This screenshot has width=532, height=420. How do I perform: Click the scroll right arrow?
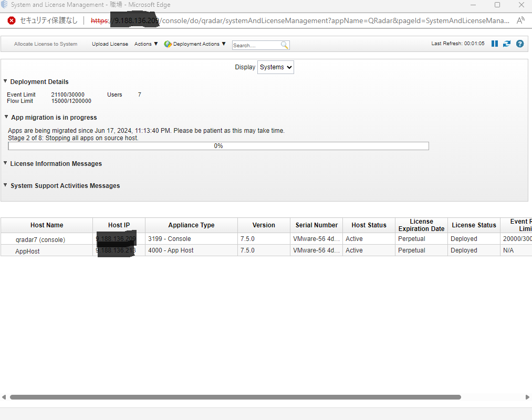(527, 397)
